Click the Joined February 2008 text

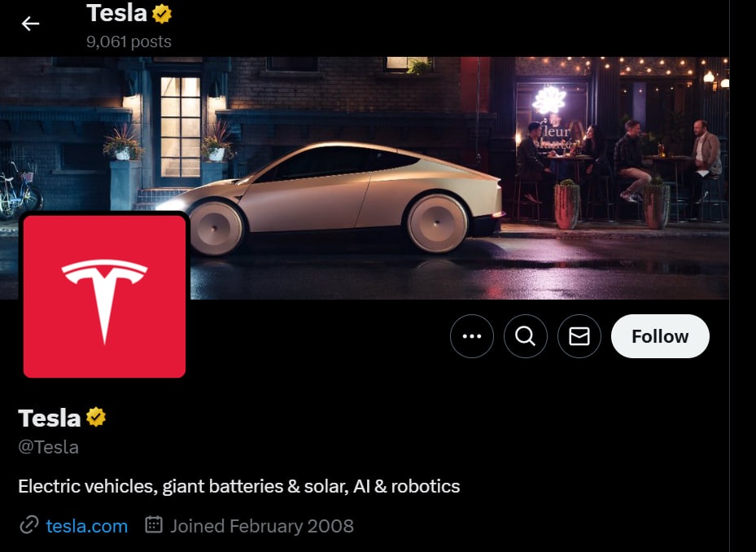click(262, 526)
